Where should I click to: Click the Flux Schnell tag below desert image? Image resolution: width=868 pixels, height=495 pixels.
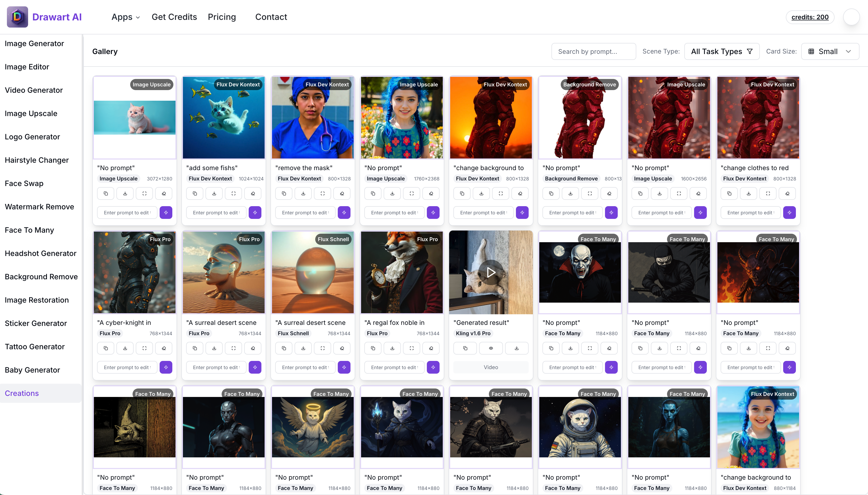pyautogui.click(x=293, y=334)
